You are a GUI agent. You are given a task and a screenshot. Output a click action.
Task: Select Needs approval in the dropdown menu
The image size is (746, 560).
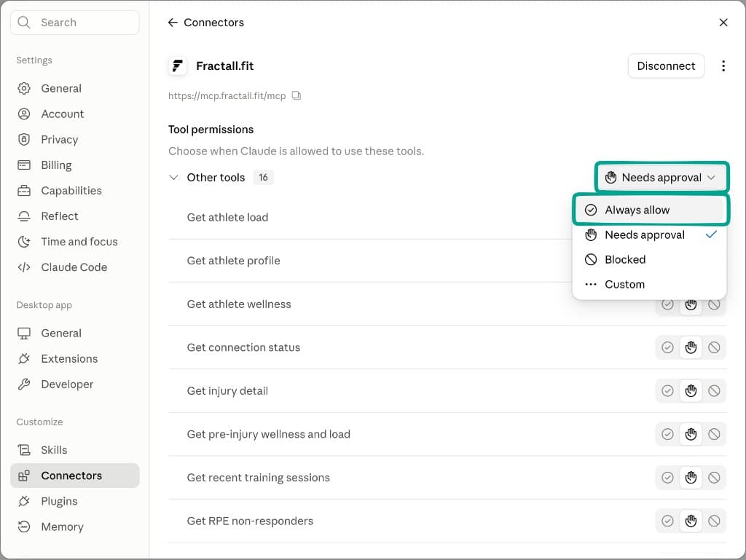650,234
